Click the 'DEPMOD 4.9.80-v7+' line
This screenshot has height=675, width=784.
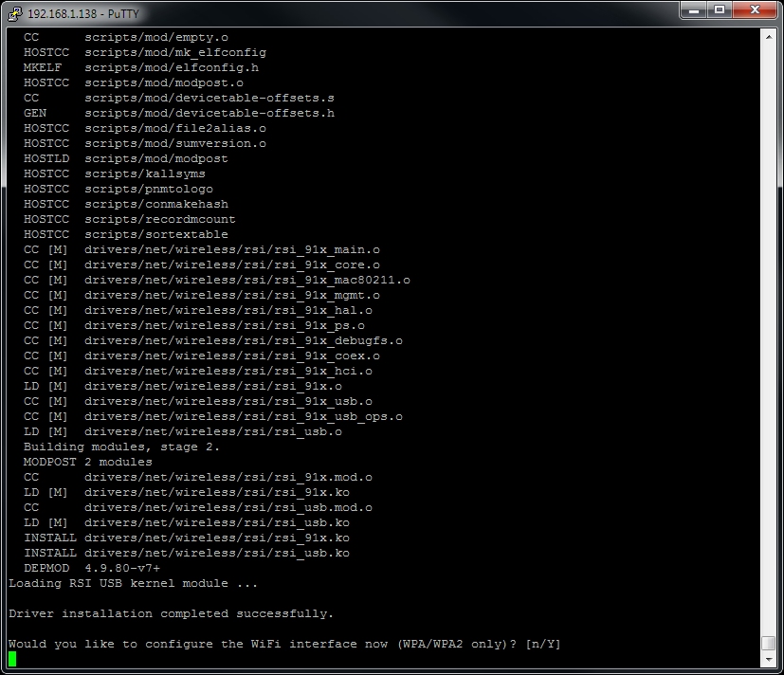click(x=92, y=568)
